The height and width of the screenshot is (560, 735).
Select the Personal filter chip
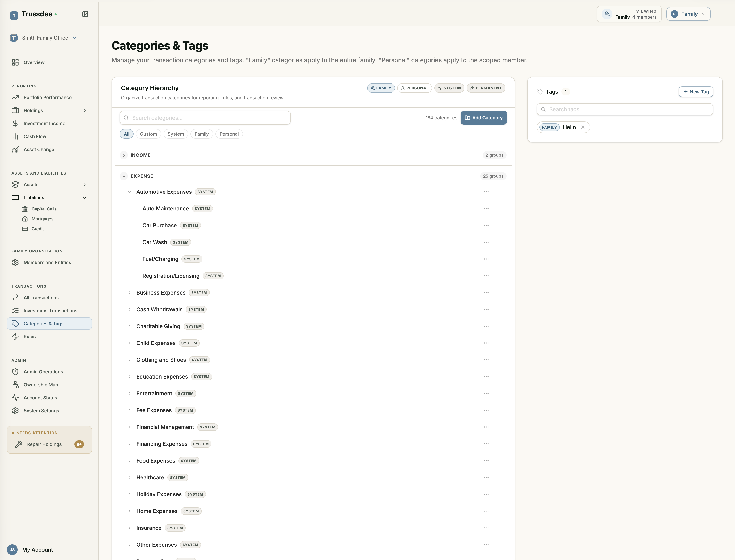click(x=229, y=134)
